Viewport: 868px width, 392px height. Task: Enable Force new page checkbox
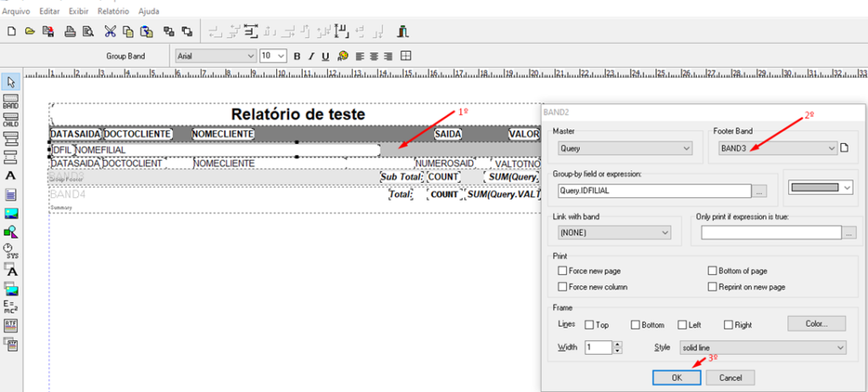[x=563, y=271]
